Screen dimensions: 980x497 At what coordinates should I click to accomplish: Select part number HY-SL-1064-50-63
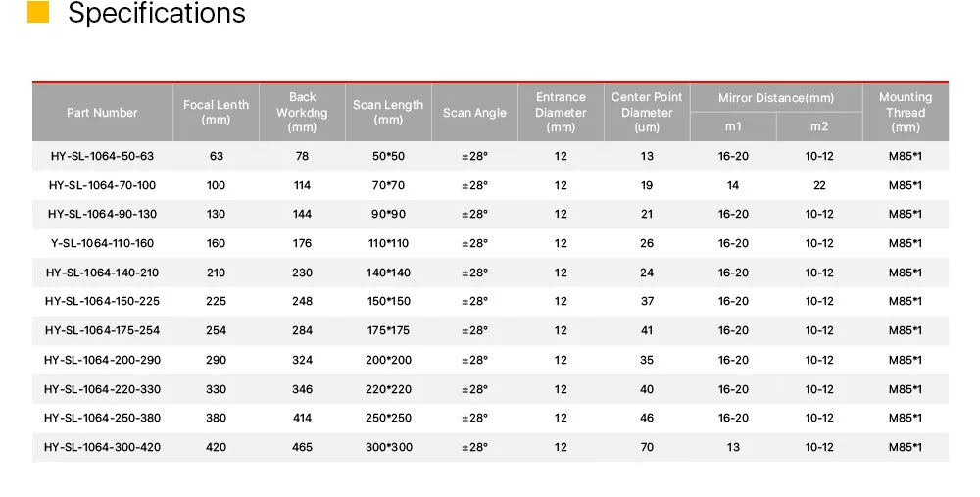(x=103, y=156)
